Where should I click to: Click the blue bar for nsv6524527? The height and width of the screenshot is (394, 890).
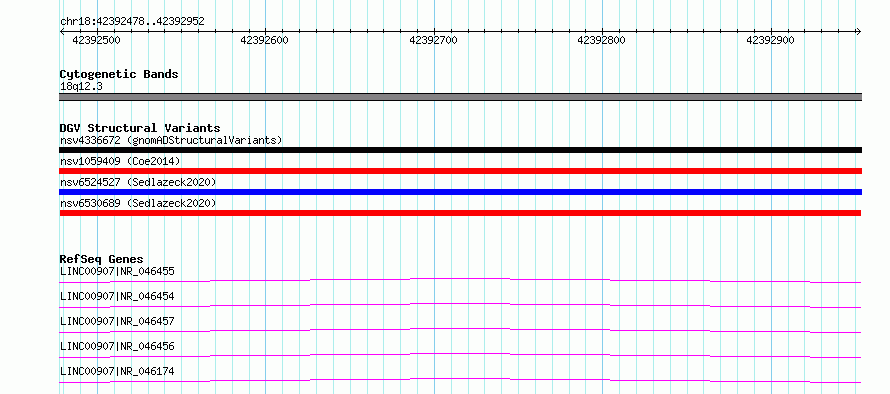click(460, 192)
